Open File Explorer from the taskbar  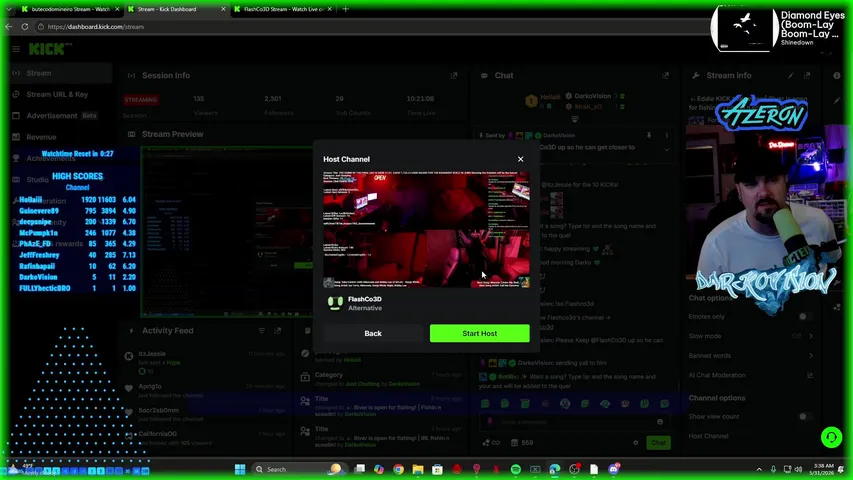pos(418,469)
